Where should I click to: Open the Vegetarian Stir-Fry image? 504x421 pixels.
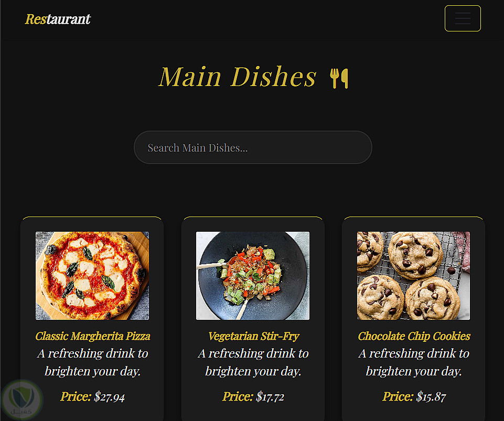click(x=253, y=276)
